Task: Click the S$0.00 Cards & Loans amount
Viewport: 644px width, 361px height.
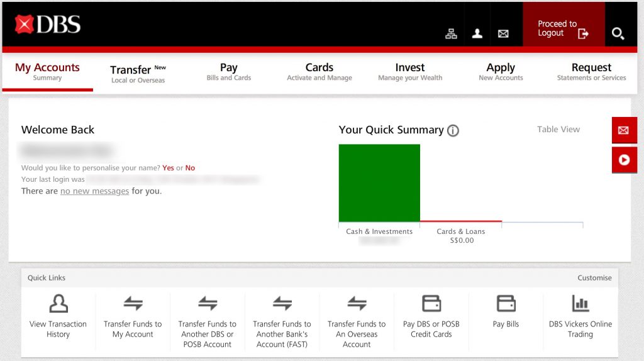Action: 462,240
